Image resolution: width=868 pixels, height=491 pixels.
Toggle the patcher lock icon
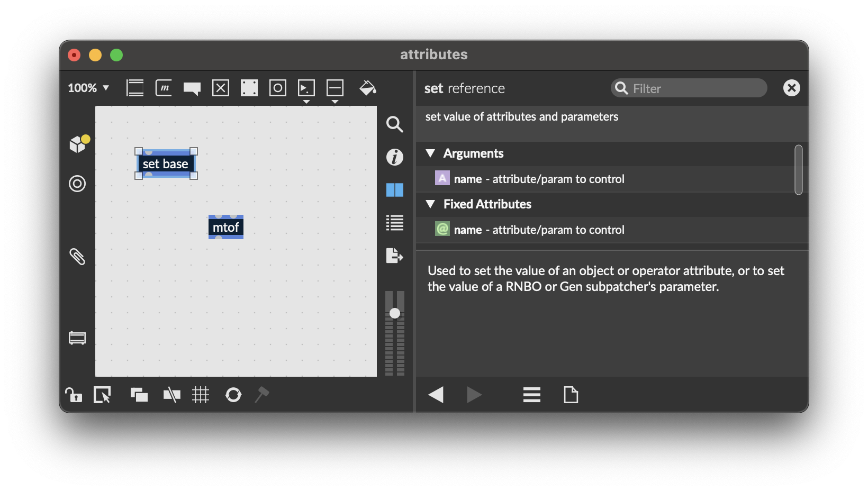[x=73, y=395]
